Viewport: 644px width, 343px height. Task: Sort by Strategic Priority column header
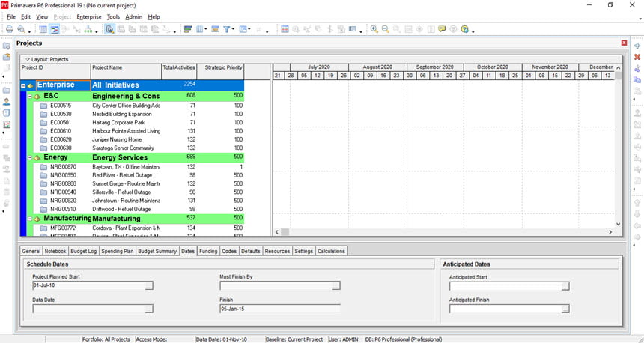click(221, 71)
